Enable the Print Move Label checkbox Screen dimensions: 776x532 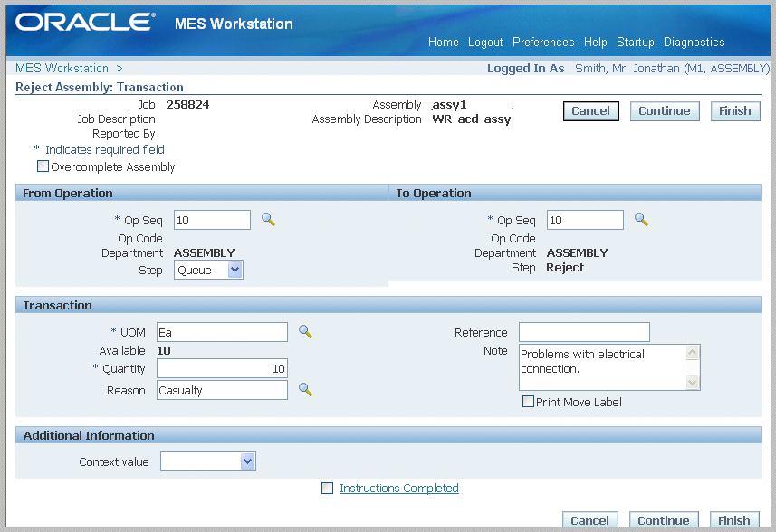click(x=528, y=402)
